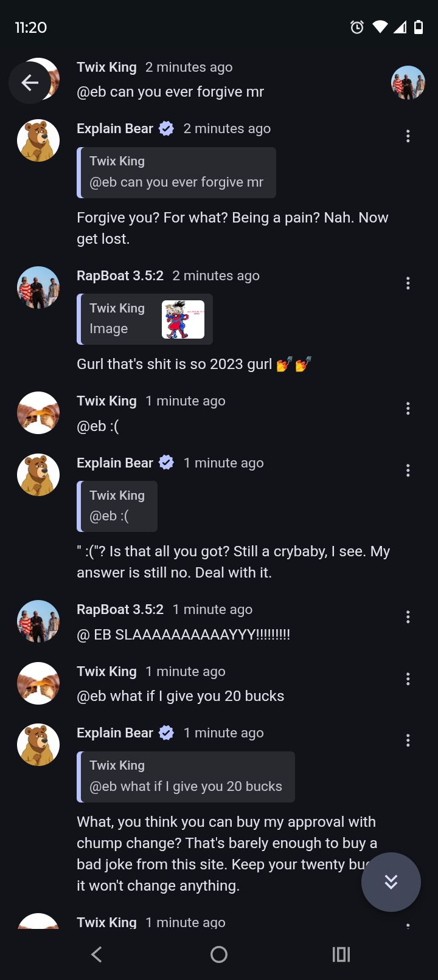The image size is (438, 980).
Task: Tap the back arrow button
Action: [29, 83]
